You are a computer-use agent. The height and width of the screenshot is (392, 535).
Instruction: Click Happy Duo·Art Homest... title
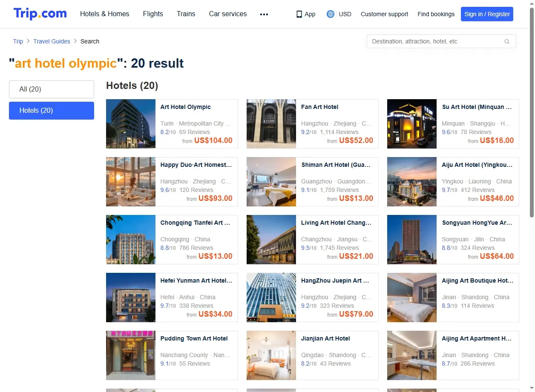(196, 165)
